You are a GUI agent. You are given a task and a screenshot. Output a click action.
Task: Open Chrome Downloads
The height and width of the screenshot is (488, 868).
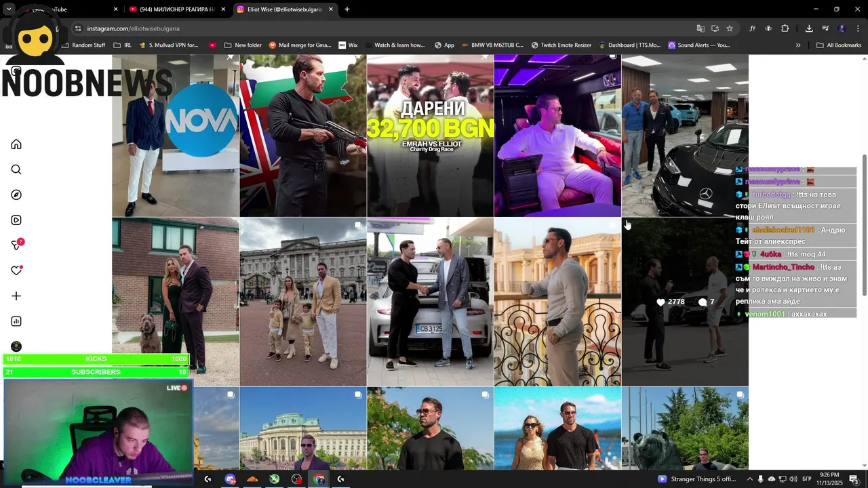click(809, 28)
